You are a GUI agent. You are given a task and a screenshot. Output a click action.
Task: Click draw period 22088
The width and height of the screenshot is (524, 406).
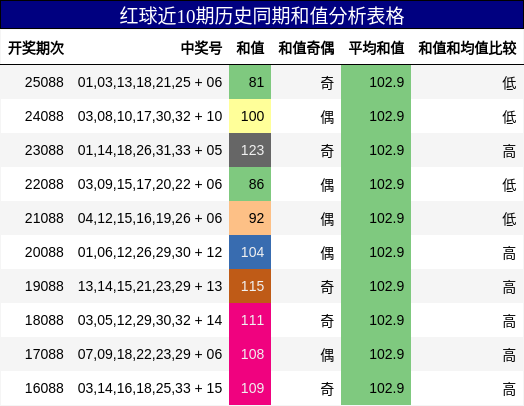(44, 184)
